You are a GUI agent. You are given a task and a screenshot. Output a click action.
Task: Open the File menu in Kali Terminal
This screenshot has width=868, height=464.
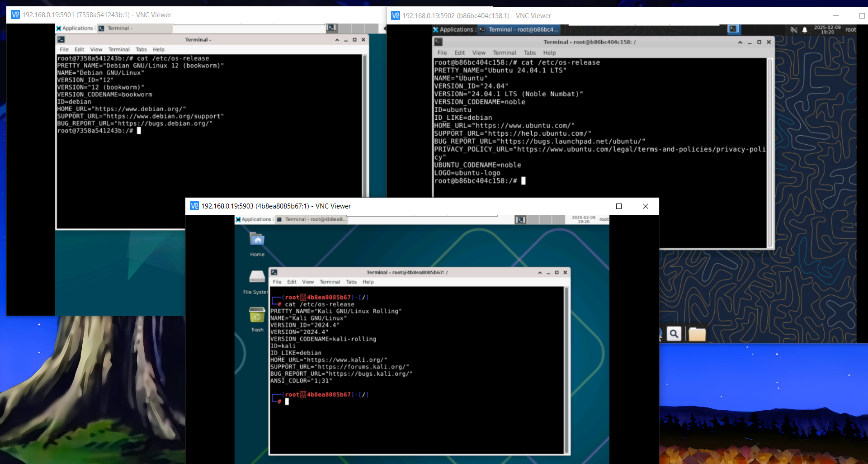277,282
